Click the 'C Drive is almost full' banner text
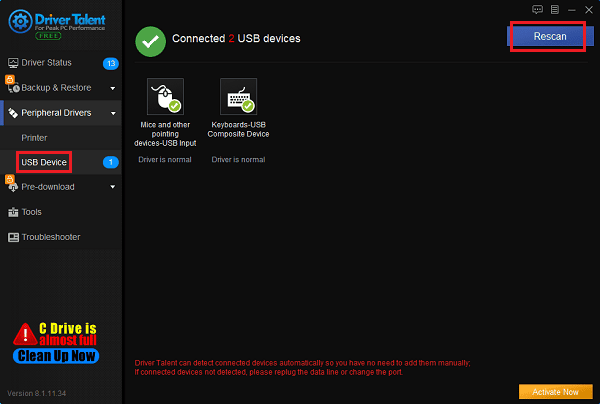Viewport: 600px width, 404px height. pyautogui.click(x=68, y=334)
